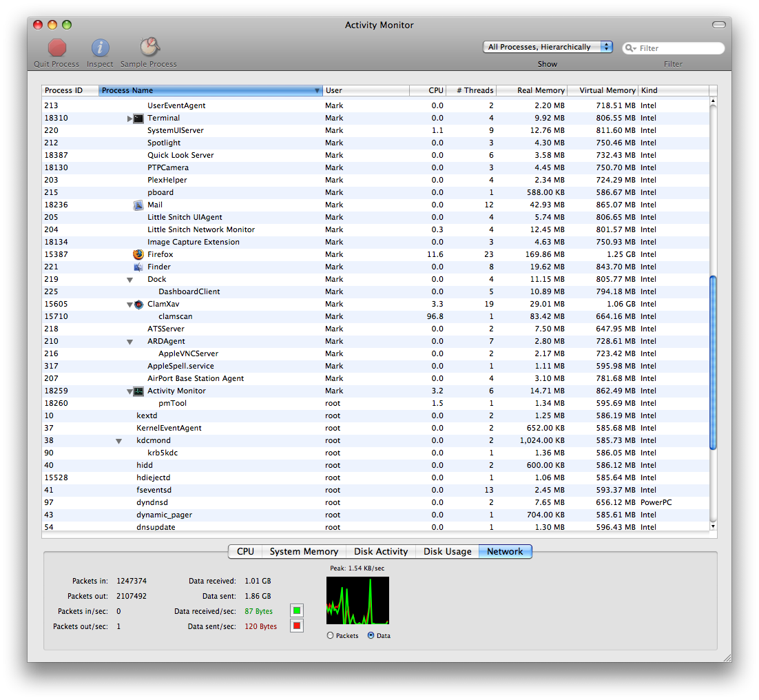Click the magnifier icon in Filter field
The image size is (759, 700).
(x=630, y=48)
